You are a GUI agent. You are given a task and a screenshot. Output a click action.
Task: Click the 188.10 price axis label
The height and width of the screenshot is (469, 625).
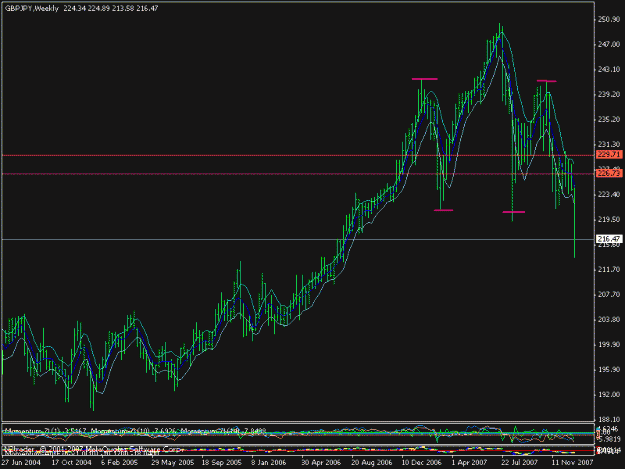(609, 420)
